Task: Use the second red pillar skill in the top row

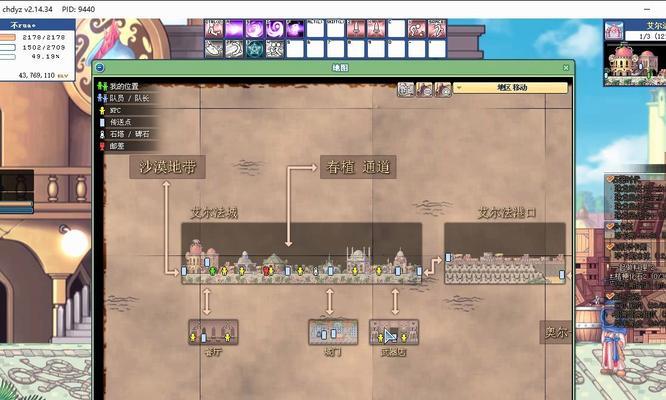Action: (376, 29)
